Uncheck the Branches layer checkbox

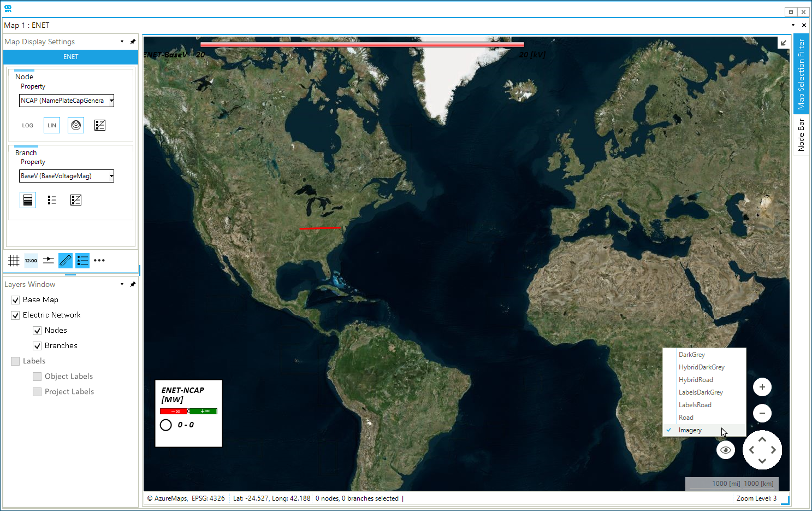pos(37,346)
